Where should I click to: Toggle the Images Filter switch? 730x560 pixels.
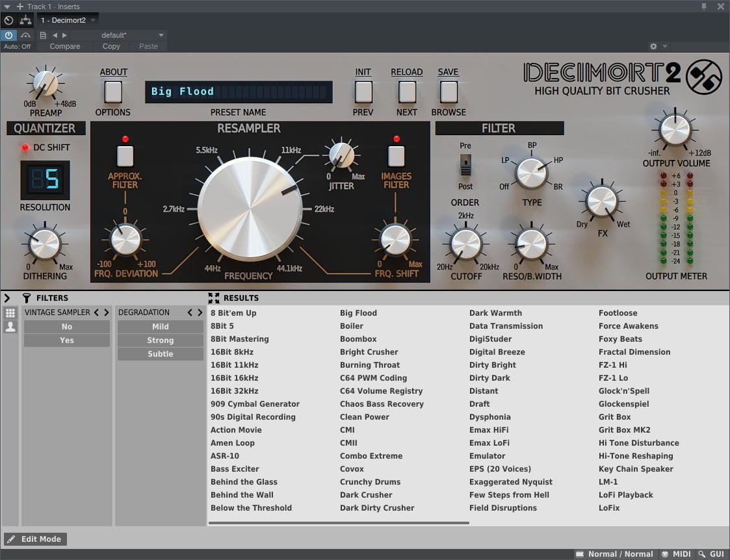[x=396, y=156]
